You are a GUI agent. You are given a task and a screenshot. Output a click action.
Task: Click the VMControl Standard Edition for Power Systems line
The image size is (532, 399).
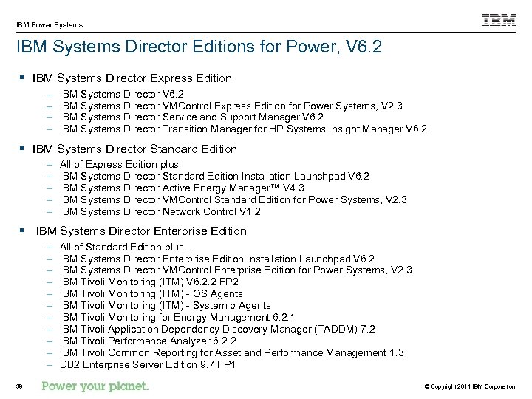click(233, 199)
